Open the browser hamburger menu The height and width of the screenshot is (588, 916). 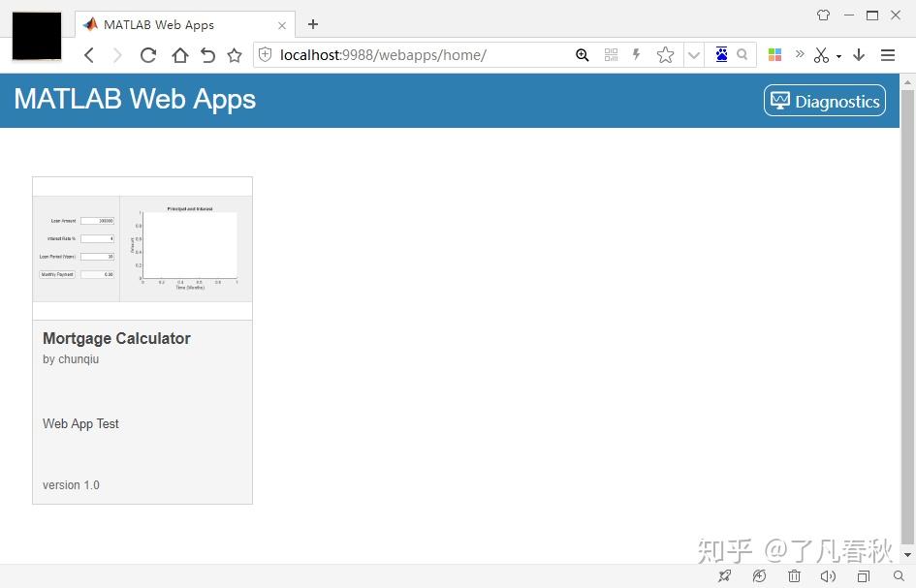tap(888, 55)
